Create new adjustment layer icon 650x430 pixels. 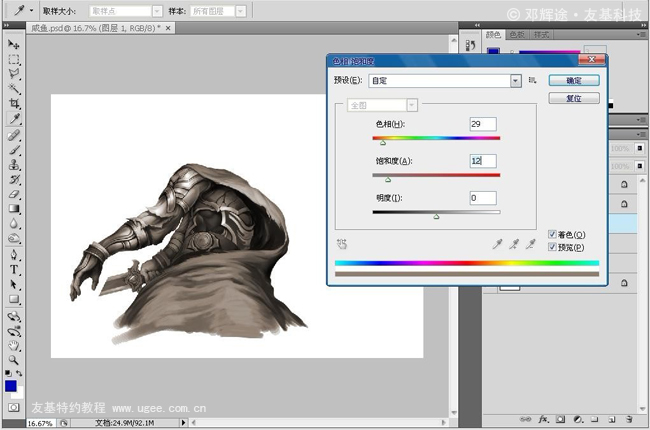[x=578, y=420]
